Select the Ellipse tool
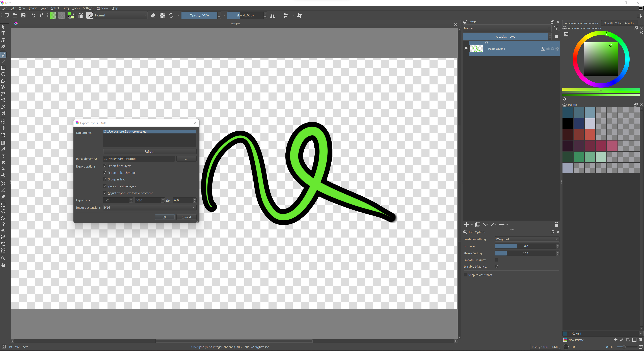This screenshot has height=351, width=644. click(x=4, y=74)
